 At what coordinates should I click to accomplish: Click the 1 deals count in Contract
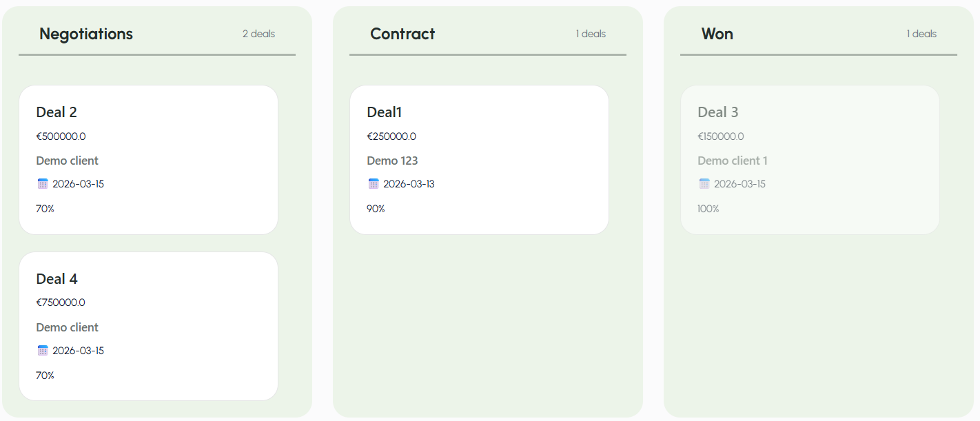click(591, 34)
